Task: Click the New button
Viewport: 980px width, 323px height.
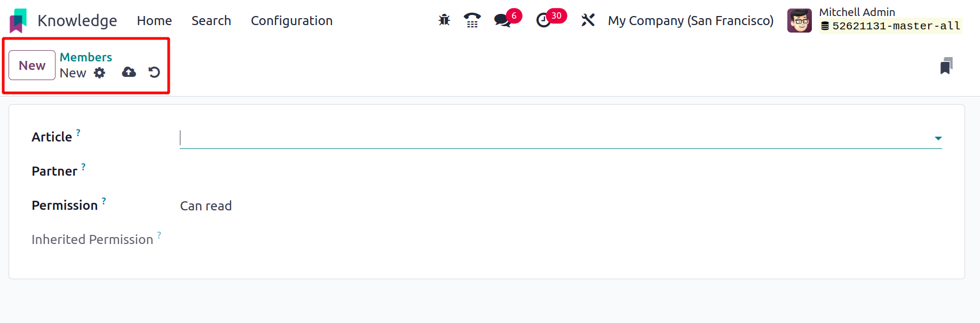Action: tap(32, 65)
